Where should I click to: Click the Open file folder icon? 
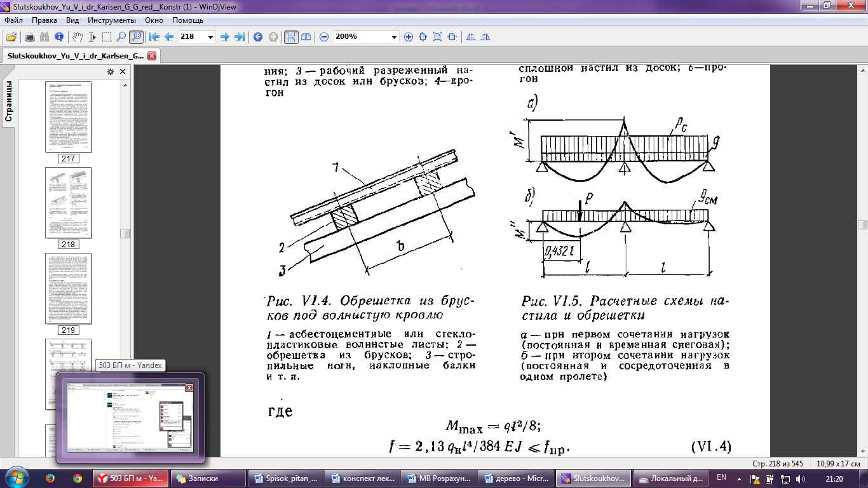(11, 37)
